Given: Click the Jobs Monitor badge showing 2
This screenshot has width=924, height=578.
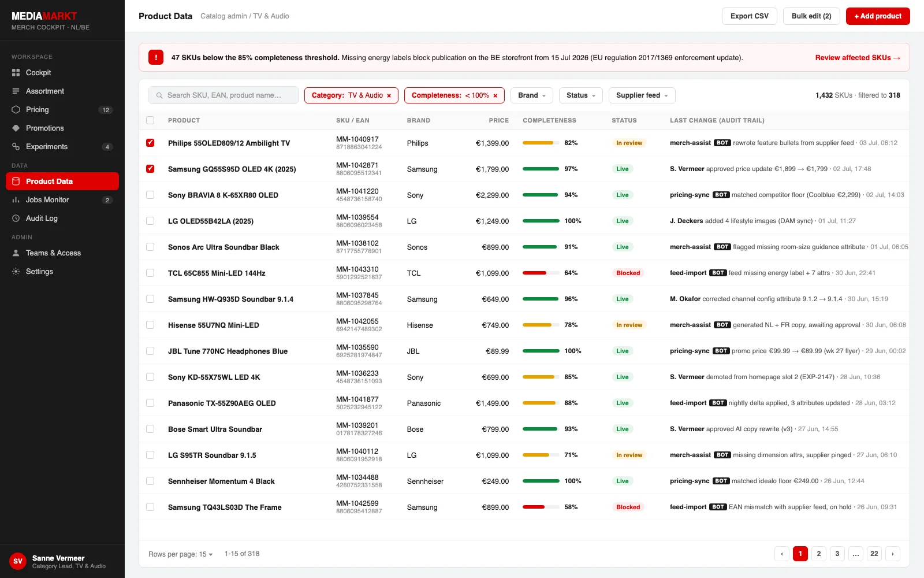Looking at the screenshot, I should pos(107,200).
